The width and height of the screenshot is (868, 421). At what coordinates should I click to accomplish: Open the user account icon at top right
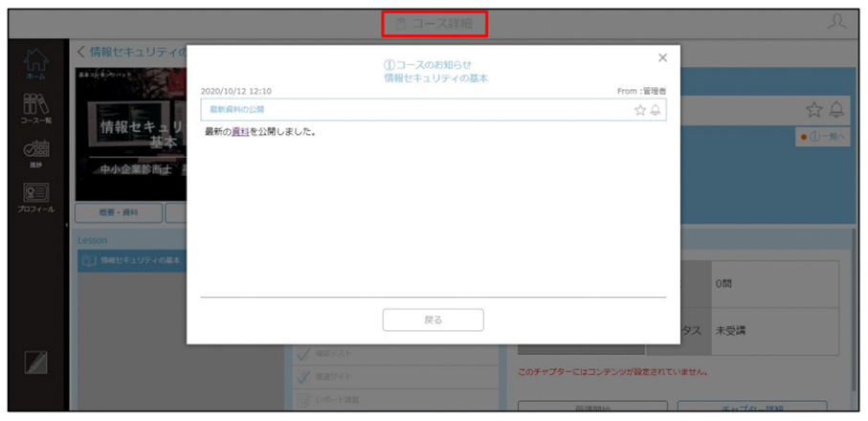(837, 22)
